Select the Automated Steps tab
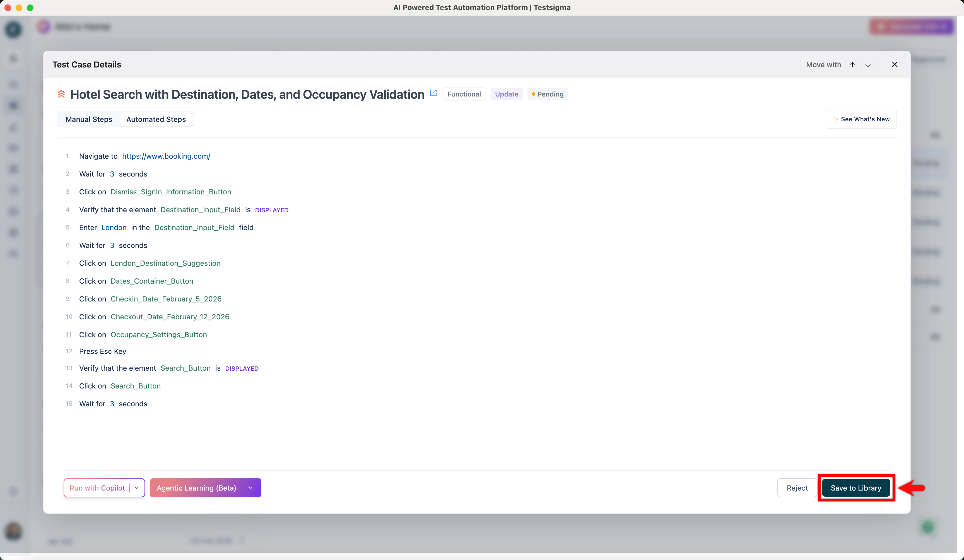 [156, 119]
